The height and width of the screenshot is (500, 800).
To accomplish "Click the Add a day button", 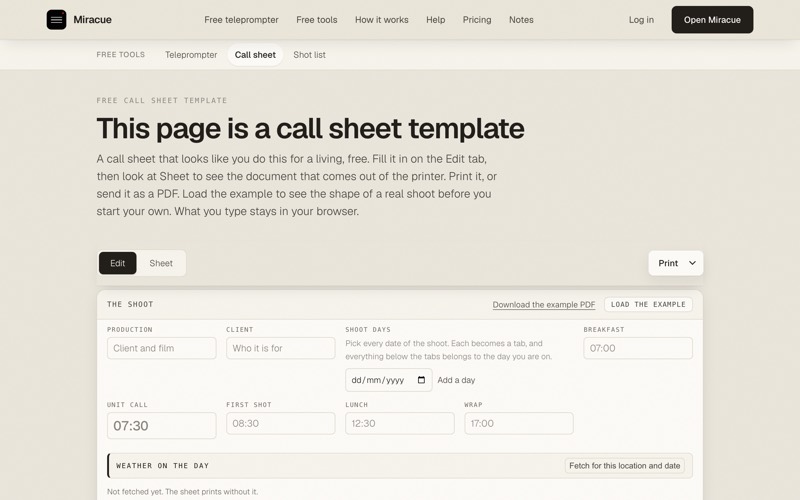I will pyautogui.click(x=456, y=380).
